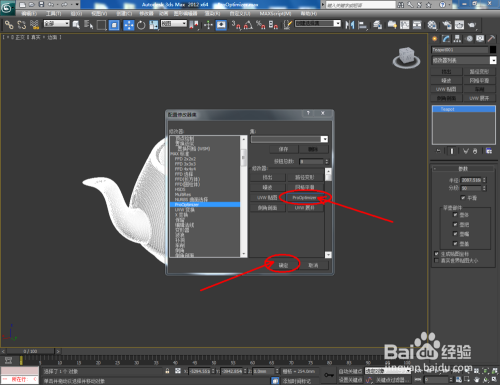
Task: Toggle Window/Crossing selection mode
Action: [x=114, y=25]
